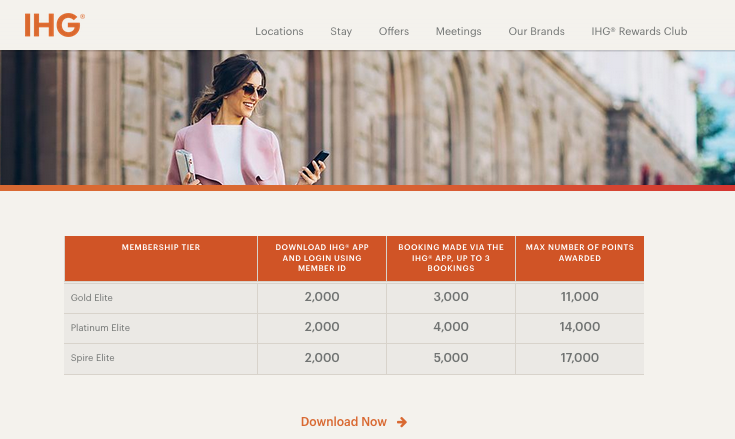Screen dimensions: 735x439
Task: Click the Download Now link
Action: click(x=344, y=422)
